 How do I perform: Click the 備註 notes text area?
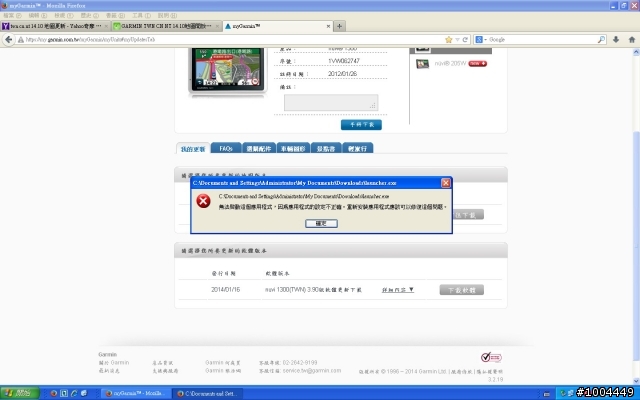point(331,102)
